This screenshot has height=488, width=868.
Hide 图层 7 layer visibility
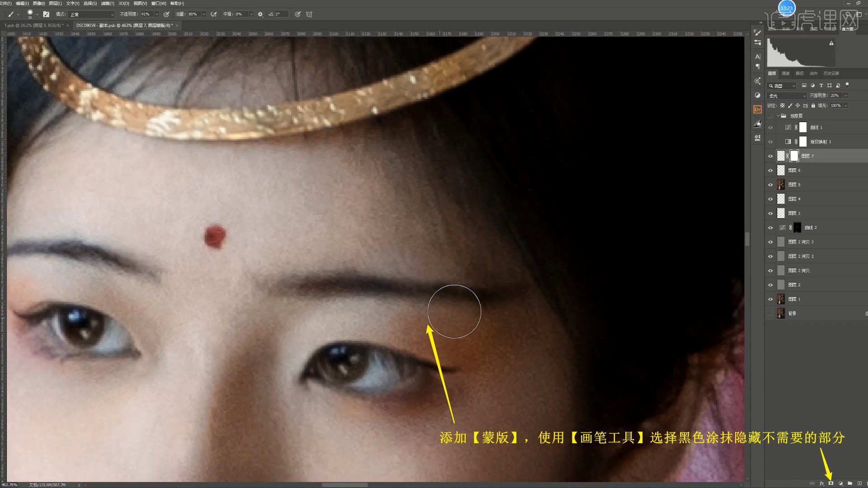[x=771, y=156]
